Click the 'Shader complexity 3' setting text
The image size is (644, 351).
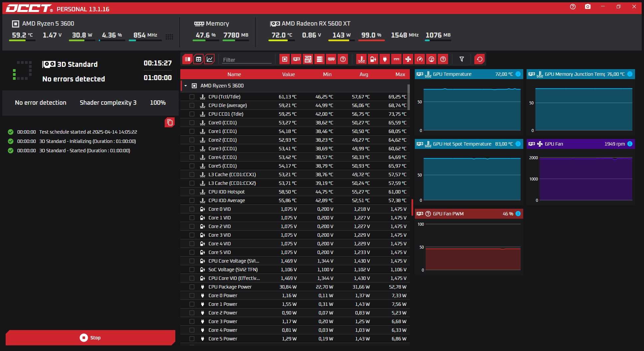(108, 103)
